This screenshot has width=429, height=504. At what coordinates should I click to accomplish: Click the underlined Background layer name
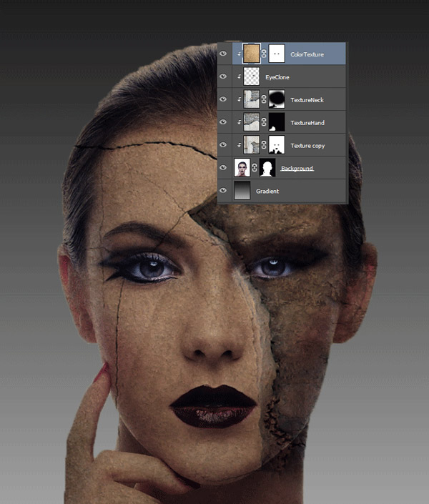pyautogui.click(x=297, y=169)
